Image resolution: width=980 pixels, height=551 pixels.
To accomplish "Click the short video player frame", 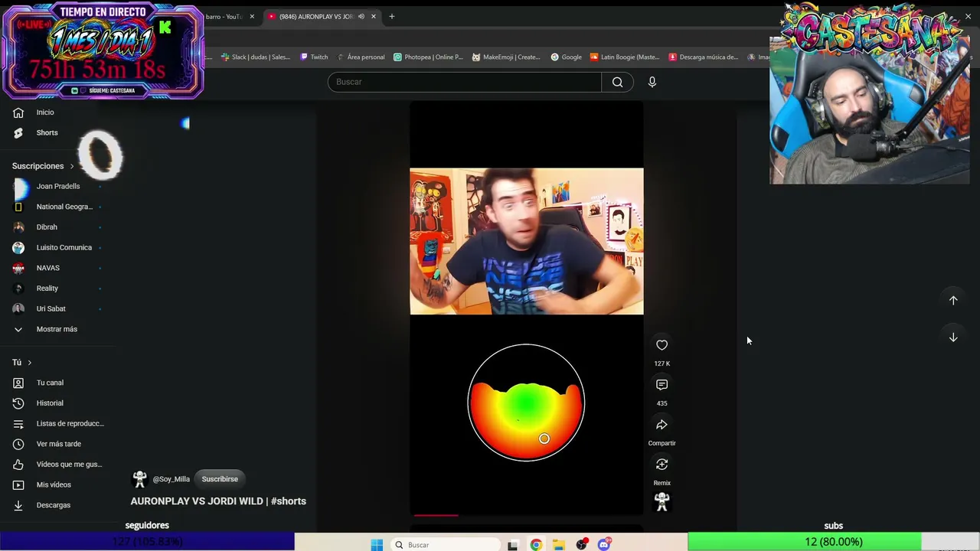I will (527, 308).
